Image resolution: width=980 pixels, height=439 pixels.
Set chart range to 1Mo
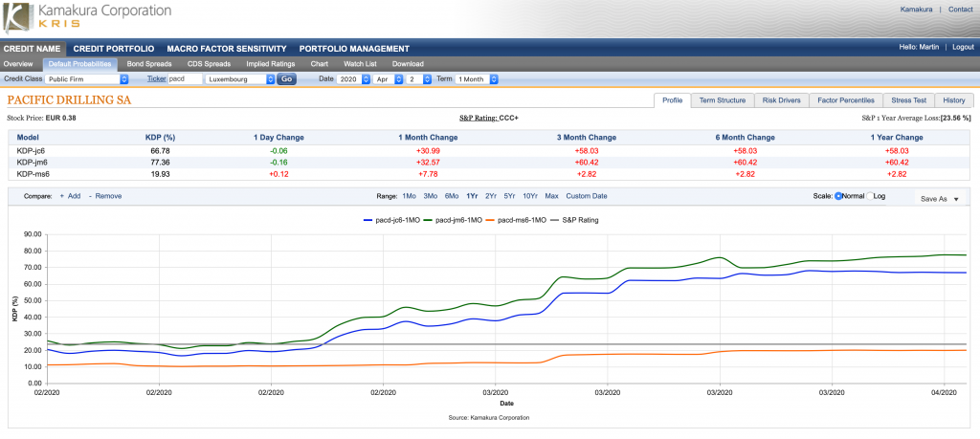[409, 196]
